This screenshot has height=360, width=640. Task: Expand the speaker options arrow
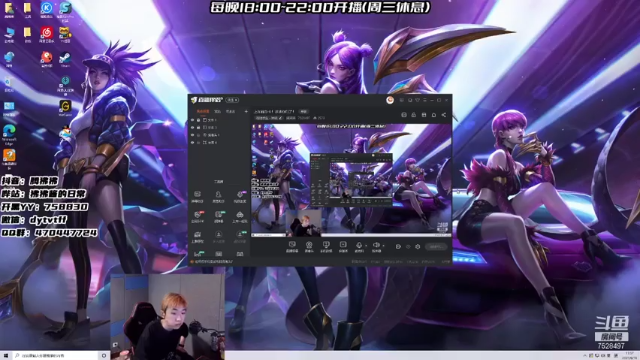point(383,246)
